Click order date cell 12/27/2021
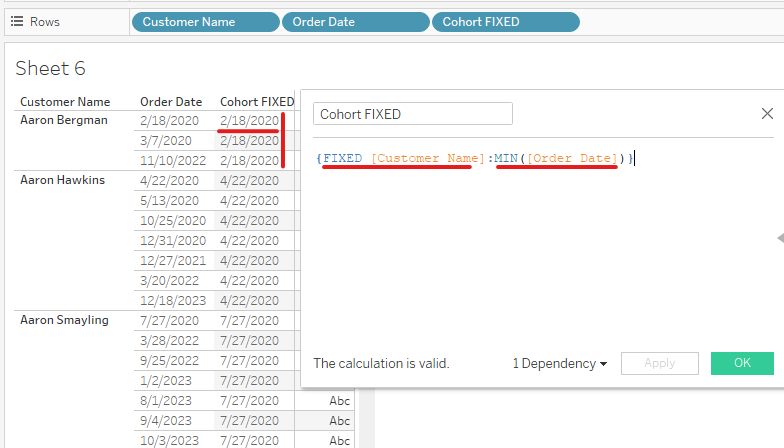The width and height of the screenshot is (784, 448). [x=173, y=260]
